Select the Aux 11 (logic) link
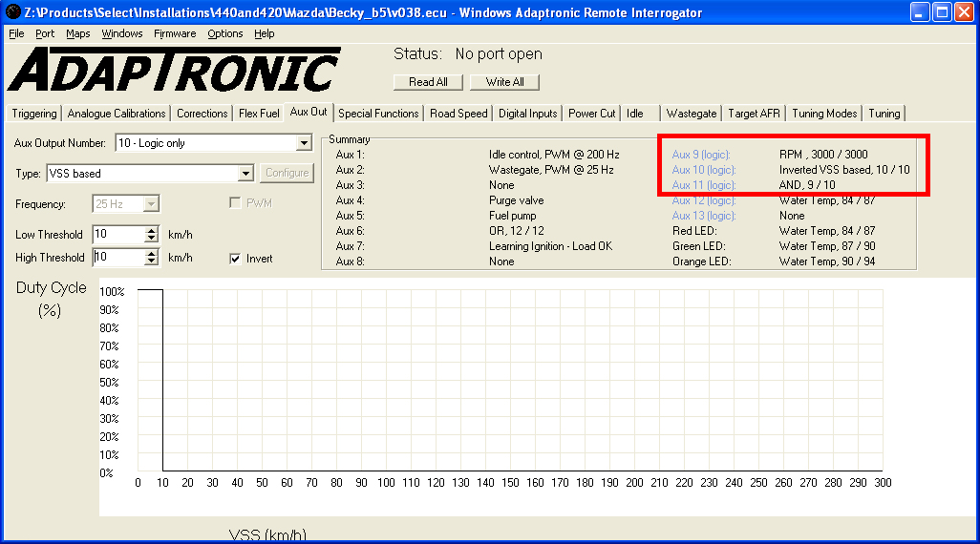Image resolution: width=980 pixels, height=544 pixels. (703, 185)
